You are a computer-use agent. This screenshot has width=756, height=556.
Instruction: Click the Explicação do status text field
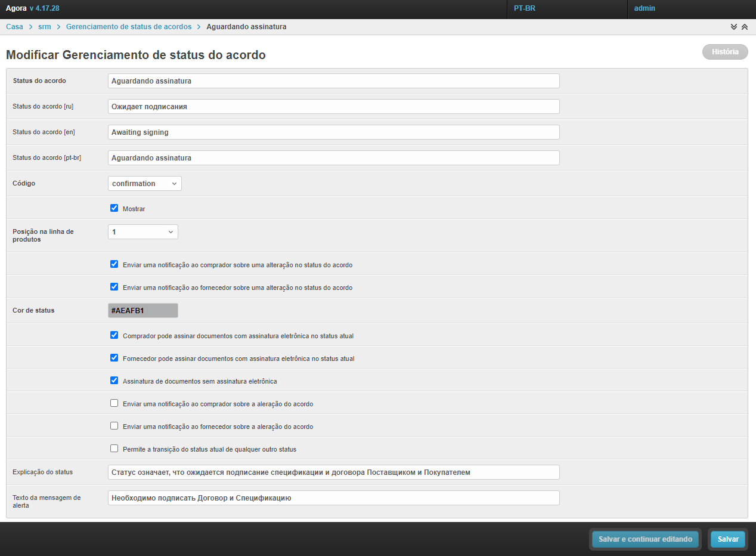point(333,472)
